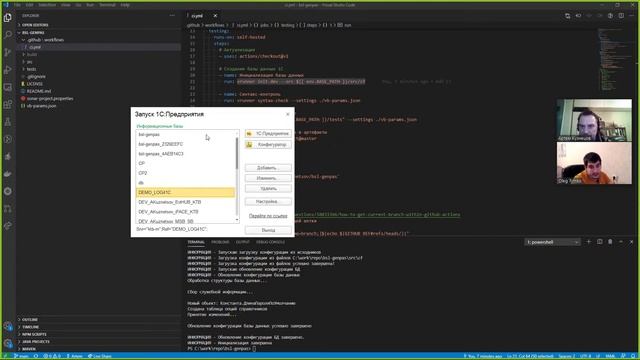This screenshot has height=360, width=640.
Task: Select the DEV_AKuznetsov_IFACE_KTB infobase
Action: (185, 212)
